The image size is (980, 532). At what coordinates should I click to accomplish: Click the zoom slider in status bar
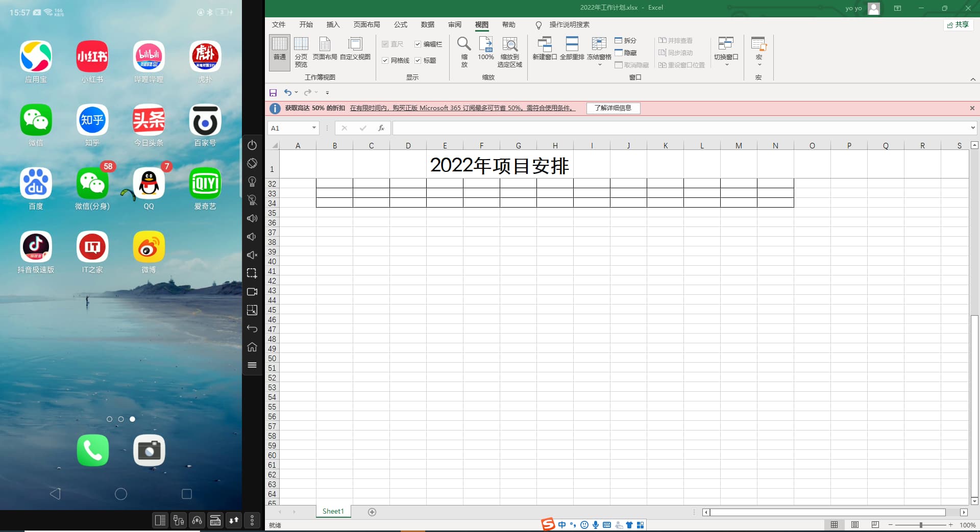click(x=921, y=525)
